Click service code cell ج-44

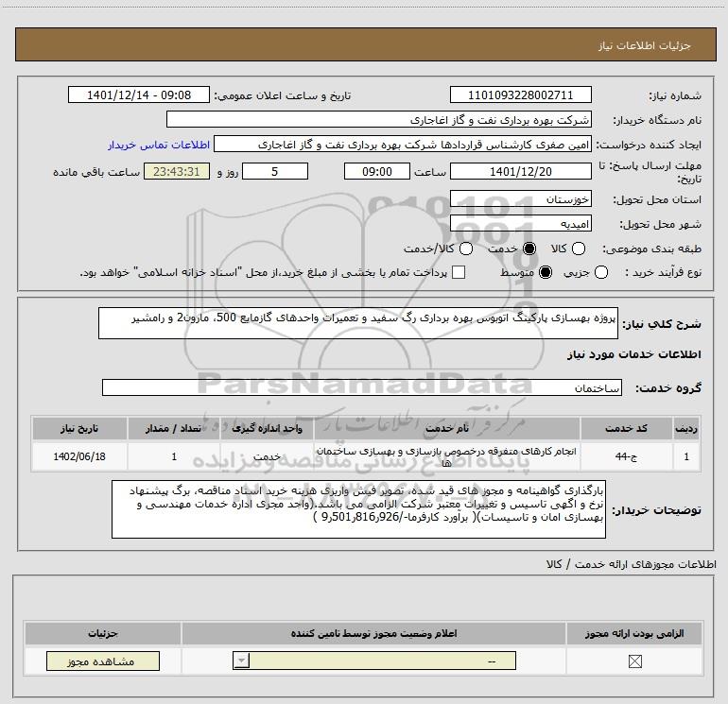pyautogui.click(x=626, y=456)
